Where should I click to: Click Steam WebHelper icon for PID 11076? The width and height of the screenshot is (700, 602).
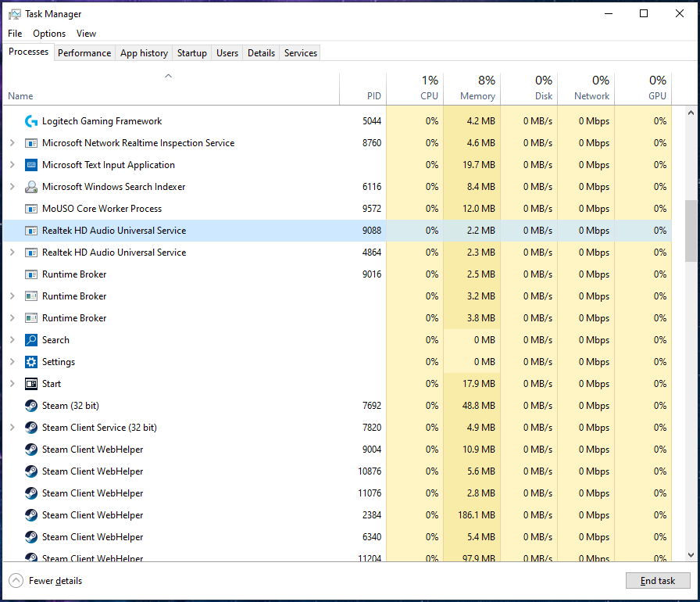coord(31,493)
